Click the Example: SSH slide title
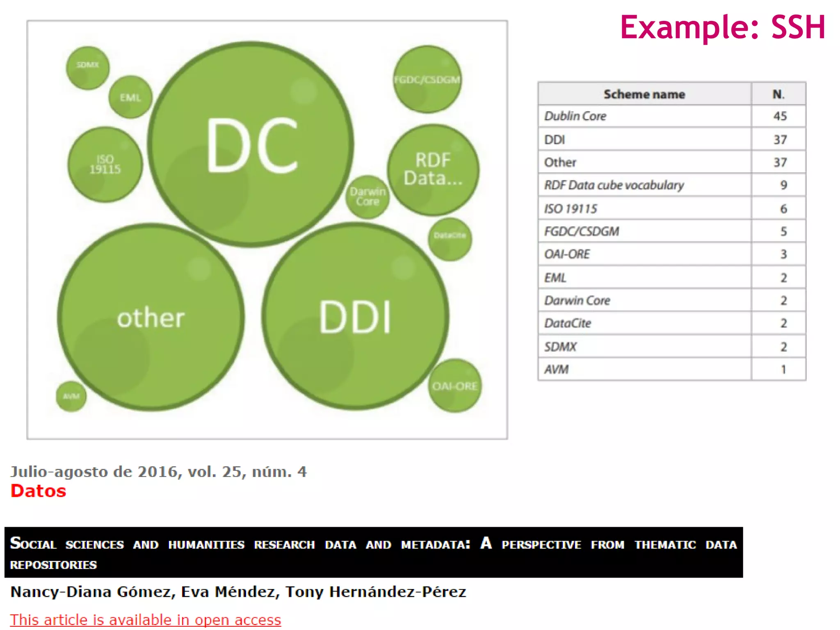Viewport: 840px width, 630px height. pyautogui.click(x=722, y=27)
